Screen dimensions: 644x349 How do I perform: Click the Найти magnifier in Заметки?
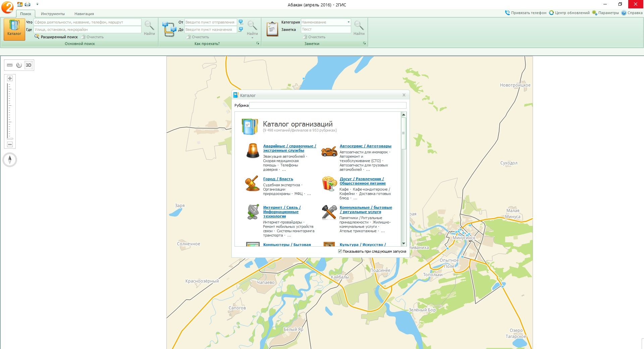point(359,28)
